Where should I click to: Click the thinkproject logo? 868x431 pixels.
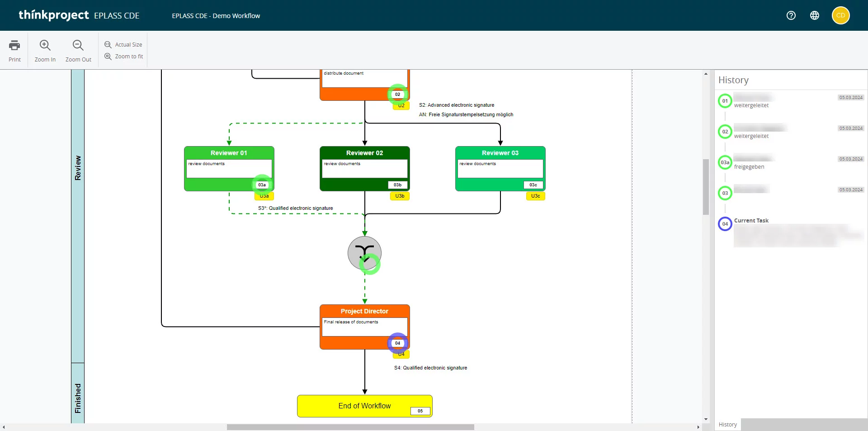pyautogui.click(x=53, y=15)
